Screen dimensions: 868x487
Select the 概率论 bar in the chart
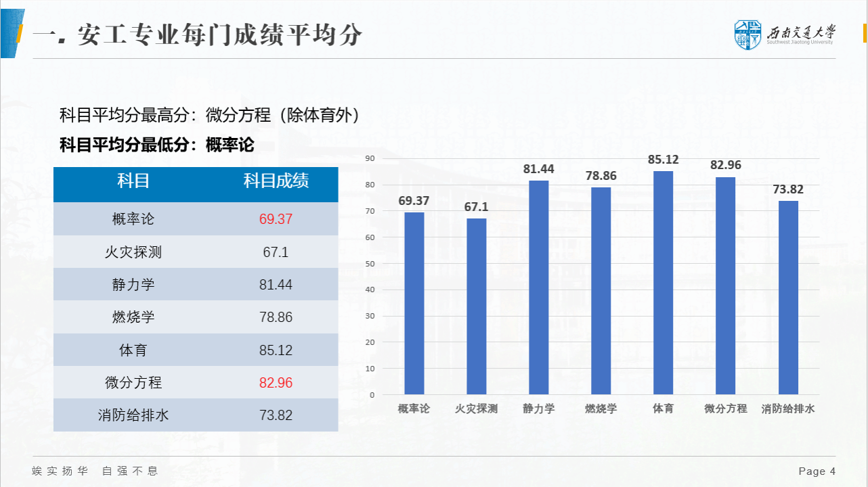[414, 303]
